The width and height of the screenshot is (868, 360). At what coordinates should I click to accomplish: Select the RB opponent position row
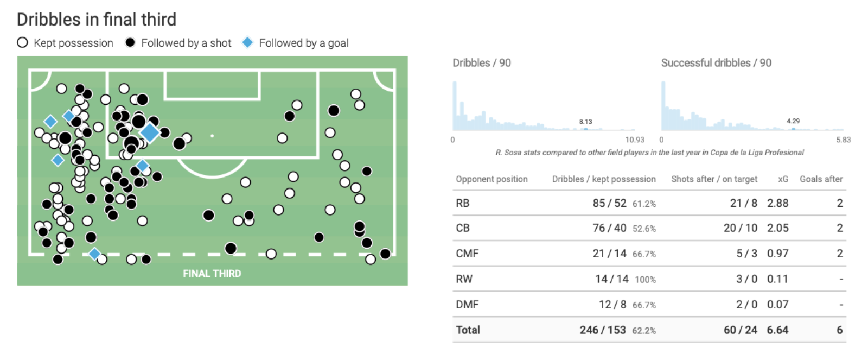(x=649, y=203)
